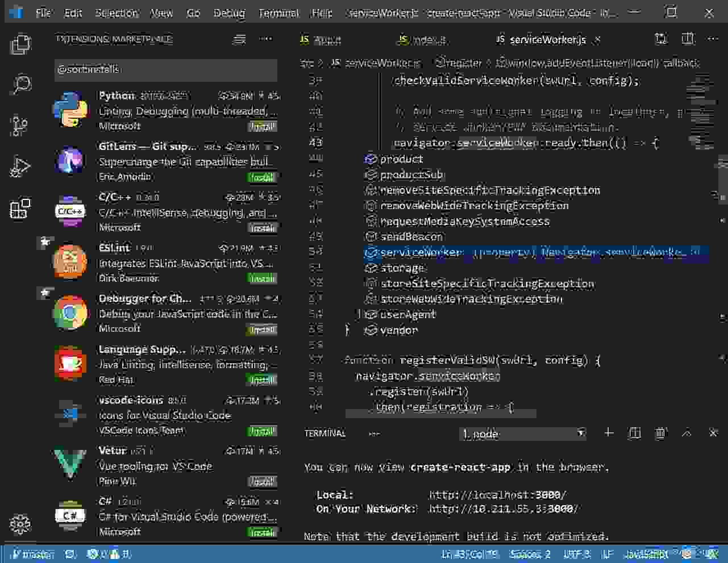Screen dimensions: 728x563
Task: Click the extensions search input field
Action: coord(166,70)
